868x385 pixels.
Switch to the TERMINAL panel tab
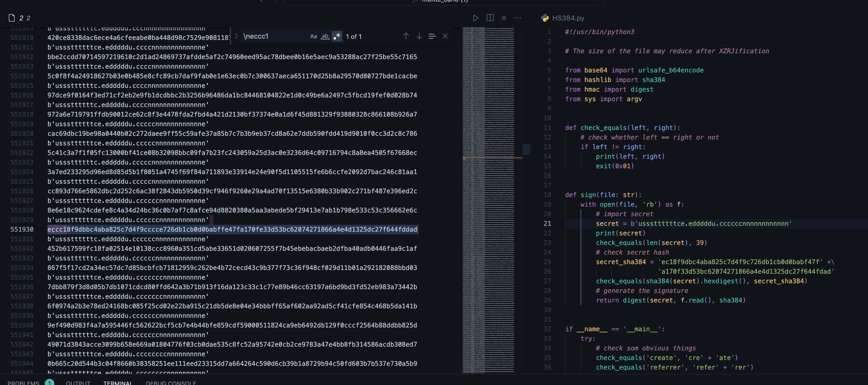click(117, 383)
